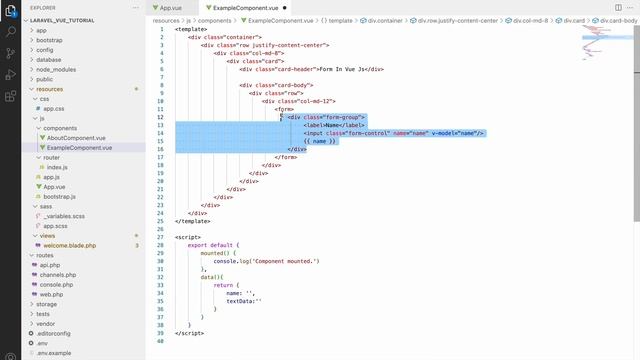
Task: Open .env file
Action: point(42,343)
